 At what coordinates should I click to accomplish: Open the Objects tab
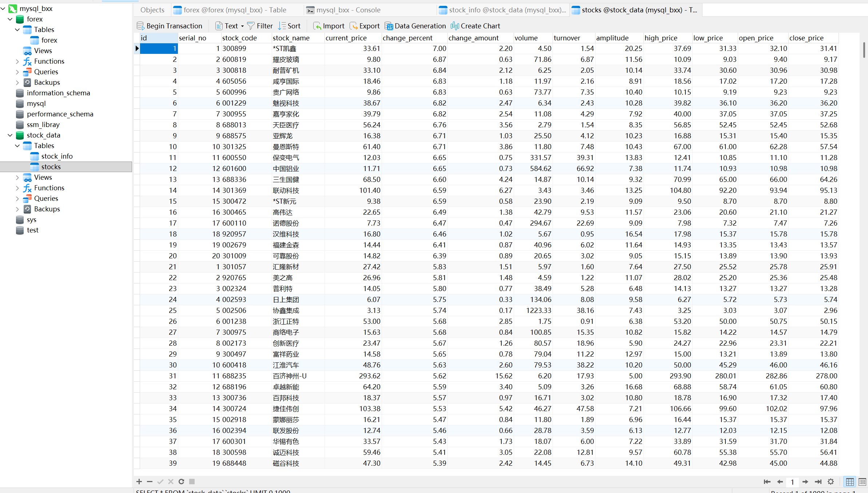[152, 10]
